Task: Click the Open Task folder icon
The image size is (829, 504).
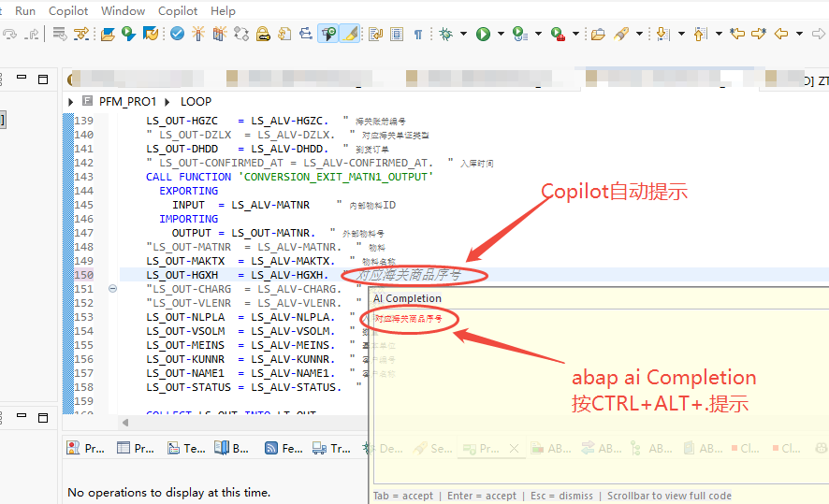Action: [599, 35]
